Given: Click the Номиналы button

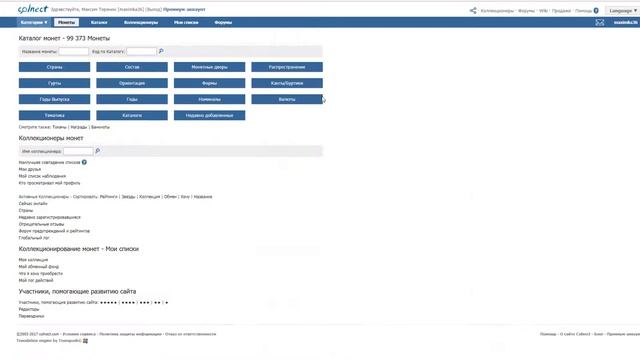Looking at the screenshot, I should (x=209, y=99).
